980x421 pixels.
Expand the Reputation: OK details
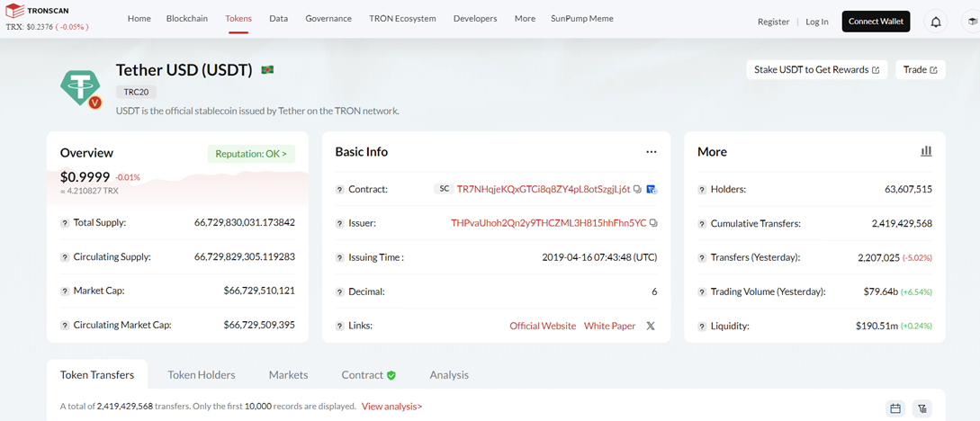(251, 154)
